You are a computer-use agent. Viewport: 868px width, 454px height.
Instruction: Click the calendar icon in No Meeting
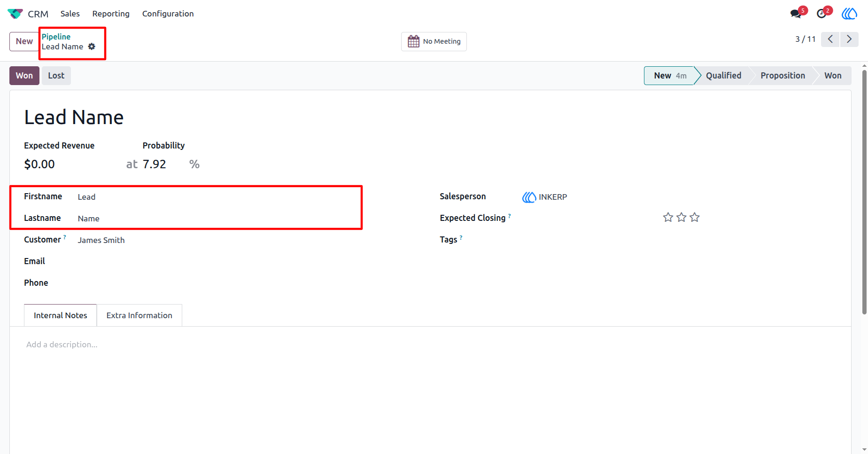click(413, 41)
